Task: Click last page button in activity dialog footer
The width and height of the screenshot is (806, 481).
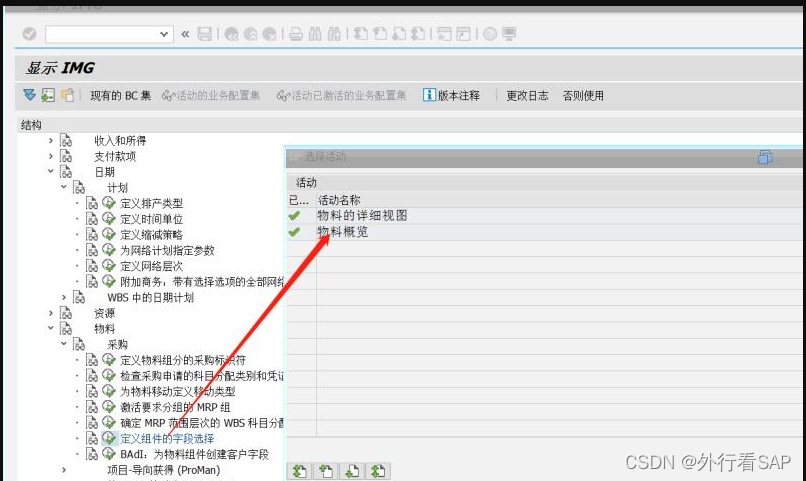Action: tap(378, 471)
